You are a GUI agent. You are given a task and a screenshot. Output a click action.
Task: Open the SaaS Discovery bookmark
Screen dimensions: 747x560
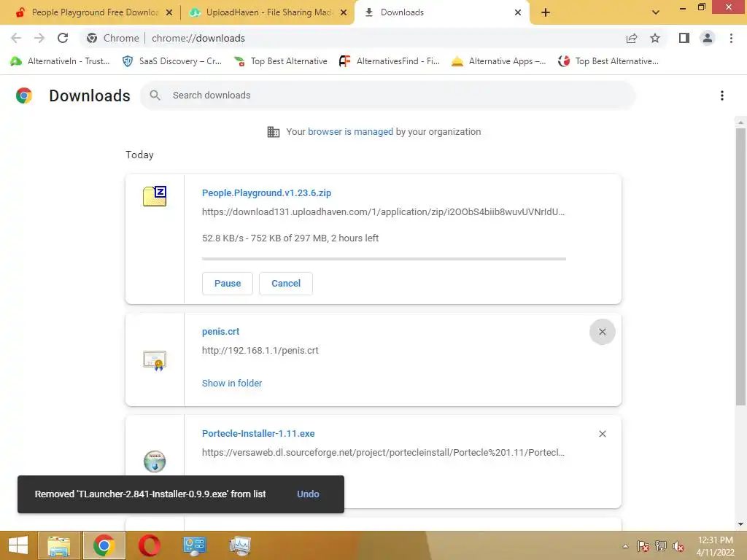coord(172,61)
